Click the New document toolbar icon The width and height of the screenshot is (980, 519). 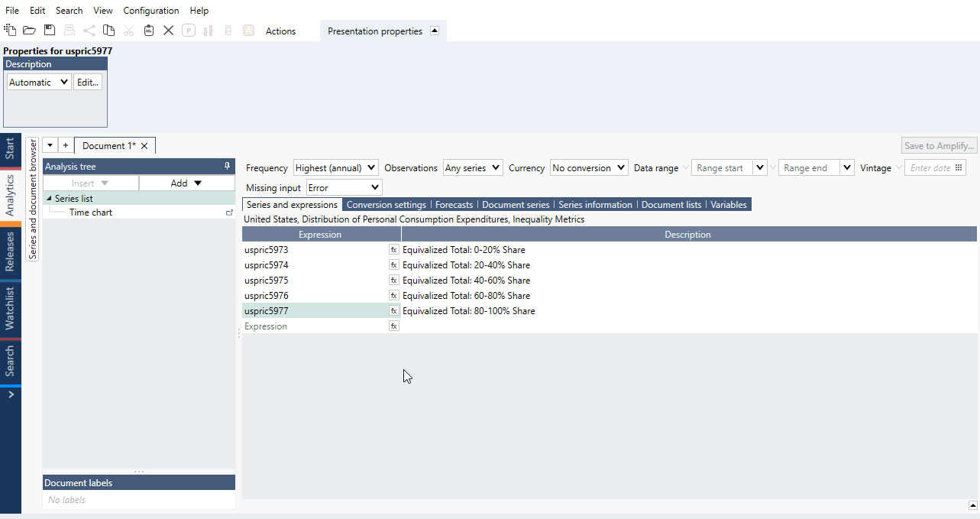coord(10,31)
